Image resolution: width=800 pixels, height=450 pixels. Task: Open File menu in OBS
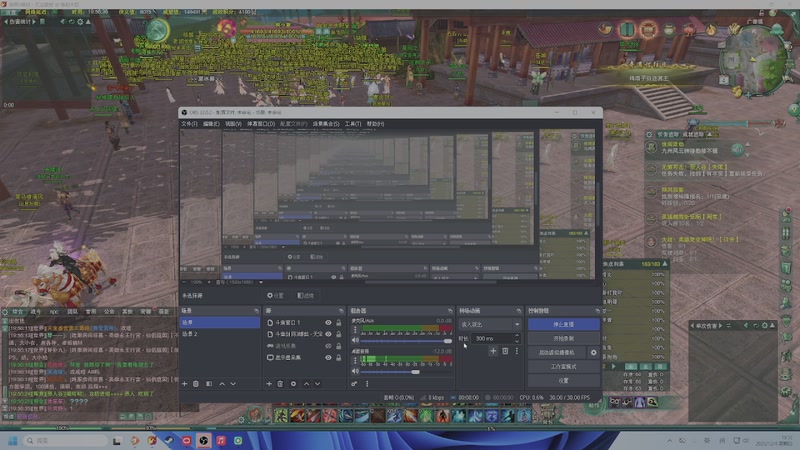click(189, 124)
